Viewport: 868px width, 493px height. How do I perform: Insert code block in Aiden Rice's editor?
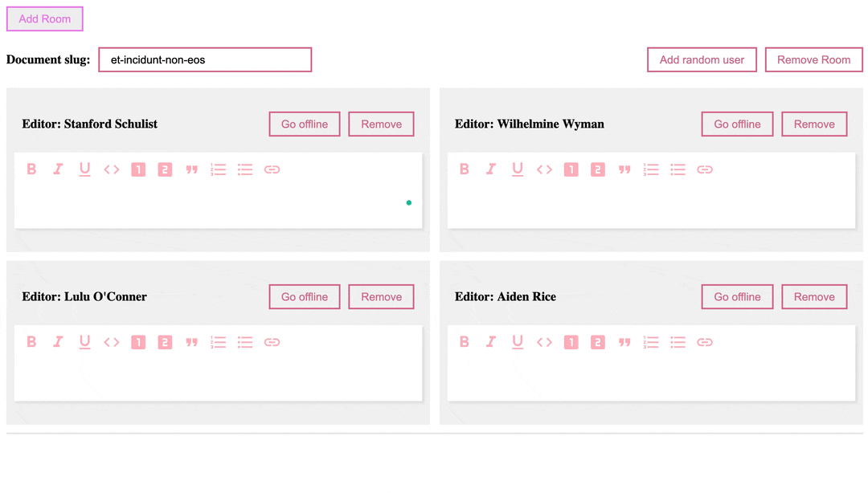pos(545,342)
